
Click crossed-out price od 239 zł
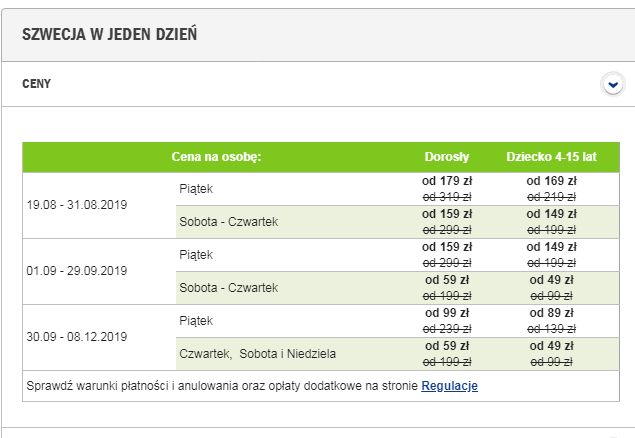pos(447,329)
